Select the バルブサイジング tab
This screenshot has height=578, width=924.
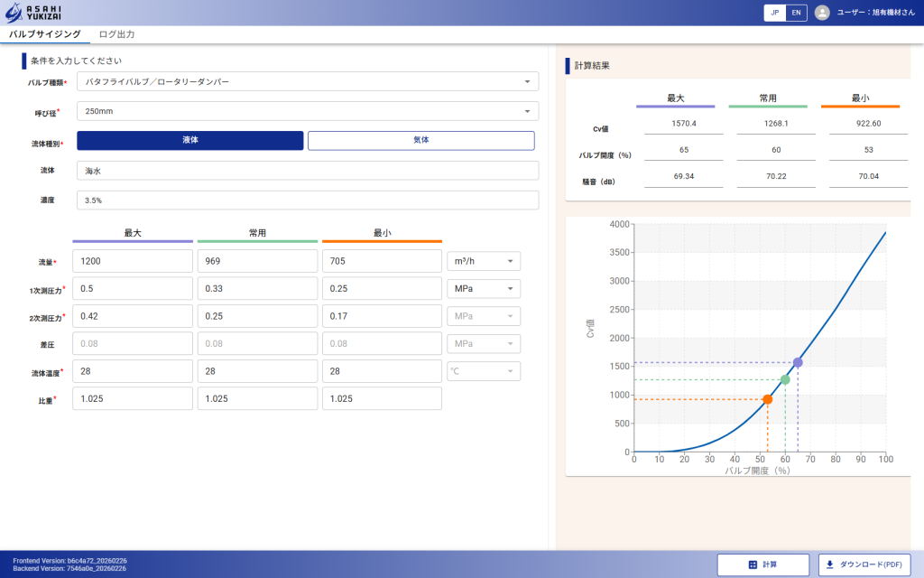(x=45, y=34)
